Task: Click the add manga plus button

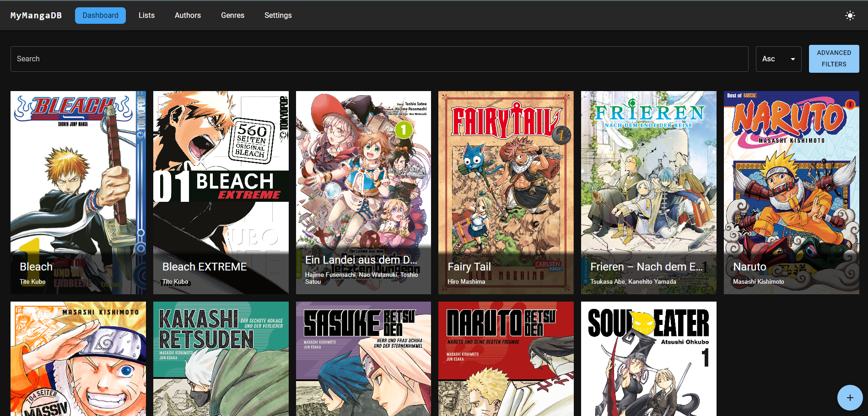Action: (x=850, y=398)
